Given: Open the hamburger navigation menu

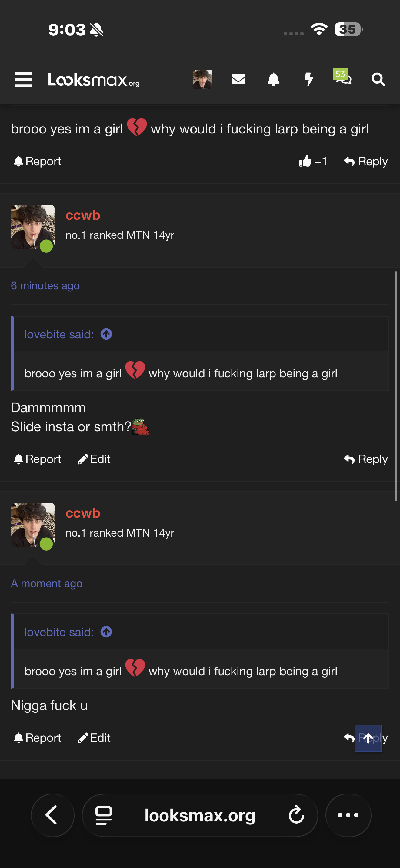Looking at the screenshot, I should 24,80.
